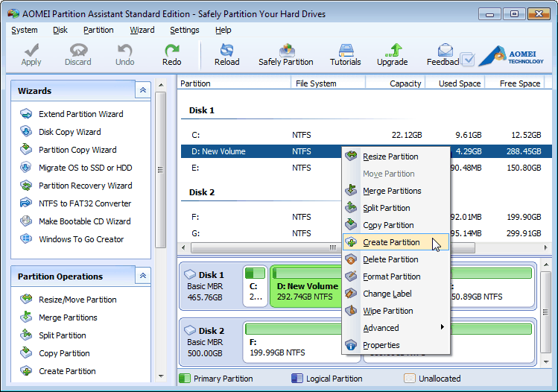Open Migrate OS to SSD or HDD

tap(86, 168)
